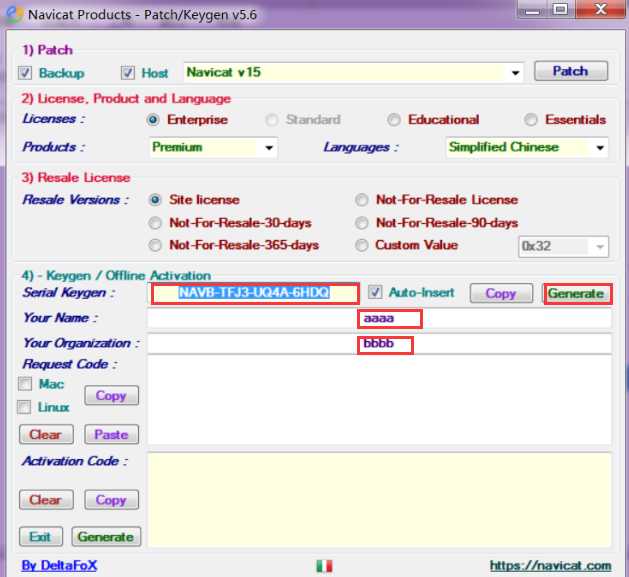The height and width of the screenshot is (577, 629).
Task: Minimize the Patch/Keygen window
Action: pyautogui.click(x=532, y=10)
